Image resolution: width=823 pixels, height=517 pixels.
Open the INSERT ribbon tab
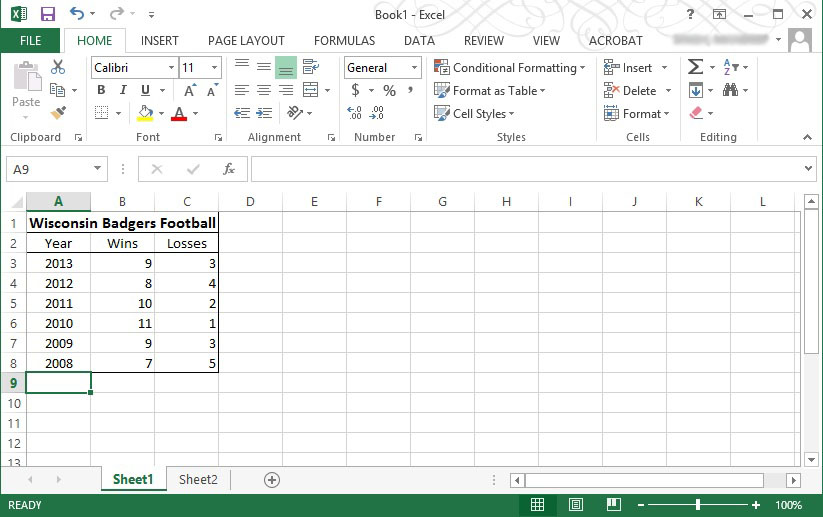160,40
